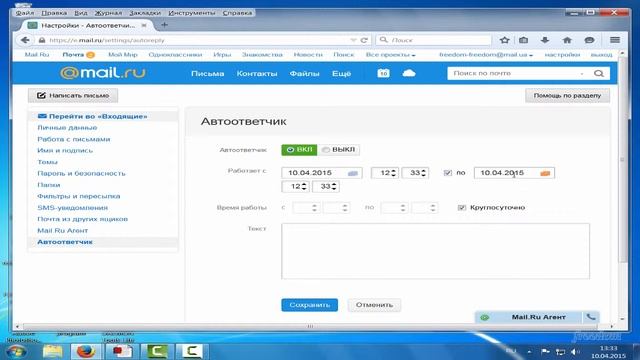Click into the Текст message area
This screenshot has width=640, height=360.
tap(435, 251)
